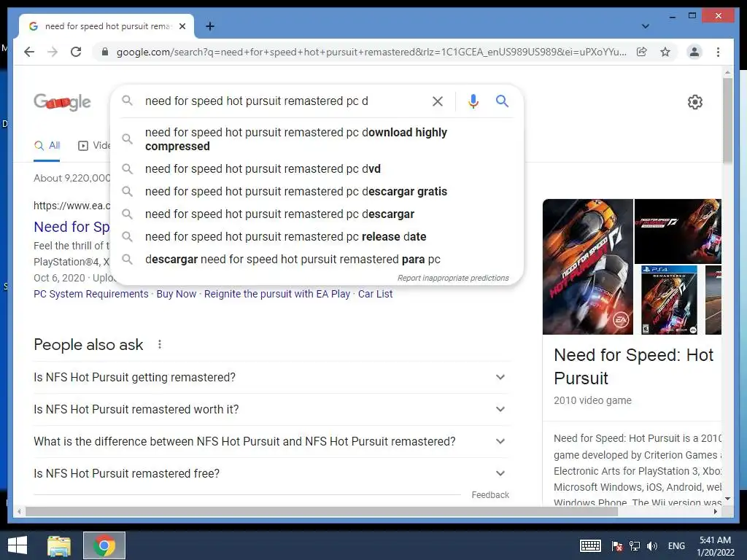Bookmark this page with the star

click(665, 52)
